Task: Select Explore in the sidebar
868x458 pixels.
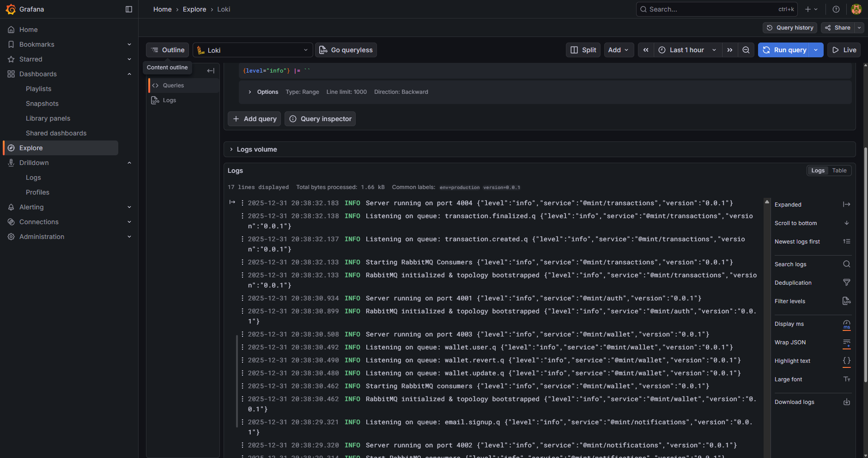Action: (x=61, y=148)
